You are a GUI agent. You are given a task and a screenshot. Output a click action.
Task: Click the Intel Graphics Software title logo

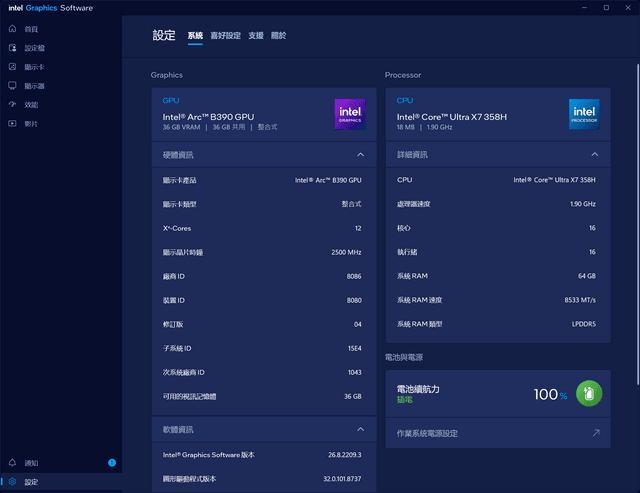[x=51, y=8]
